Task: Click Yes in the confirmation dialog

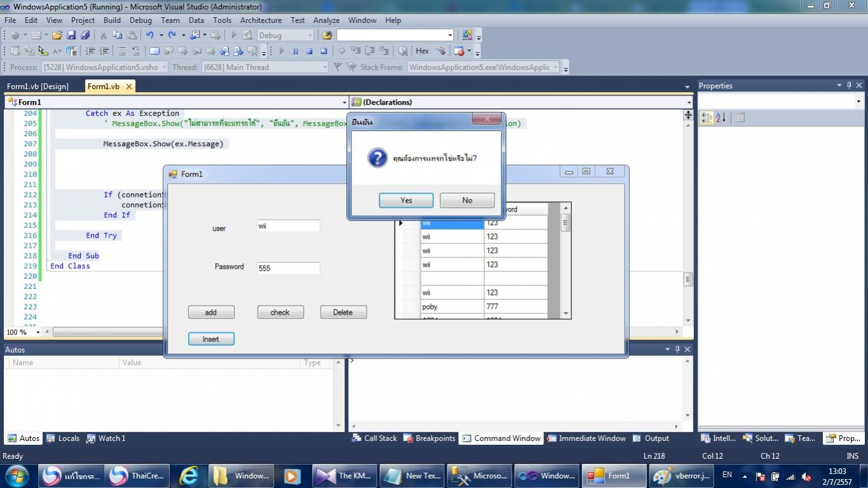Action: (406, 200)
